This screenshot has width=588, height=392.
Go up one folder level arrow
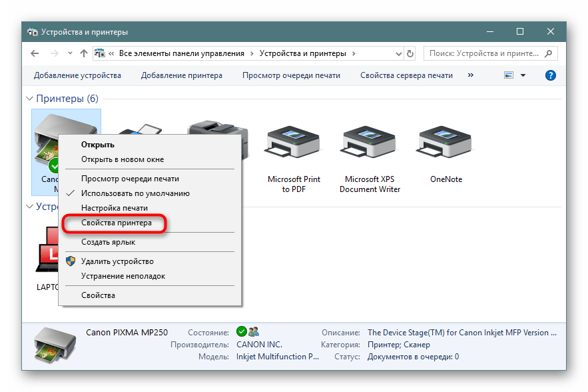pos(84,53)
